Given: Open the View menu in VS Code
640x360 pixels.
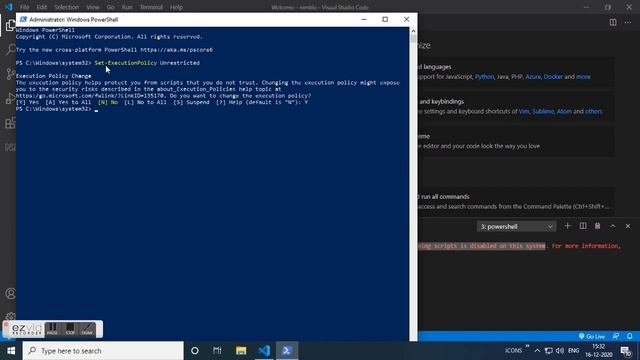Looking at the screenshot, I should coord(93,7).
